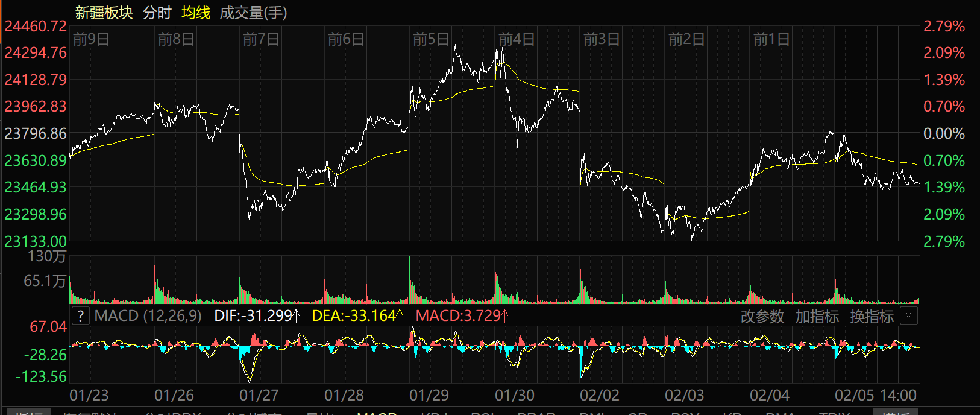Click the DIF value readout
Screen dimensions: 980x415
click(257, 315)
